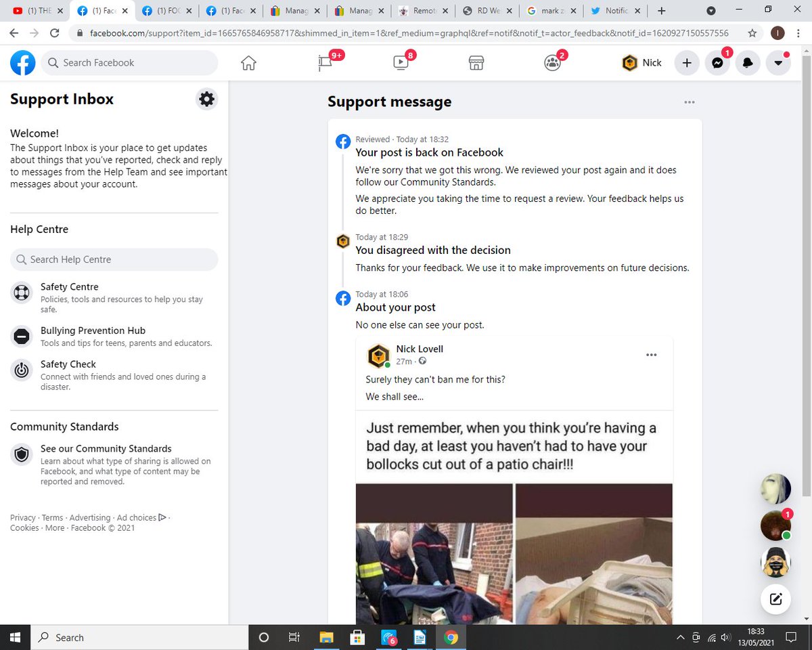812x650 pixels.
Task: Open the Ad choices footer link
Action: [141, 518]
